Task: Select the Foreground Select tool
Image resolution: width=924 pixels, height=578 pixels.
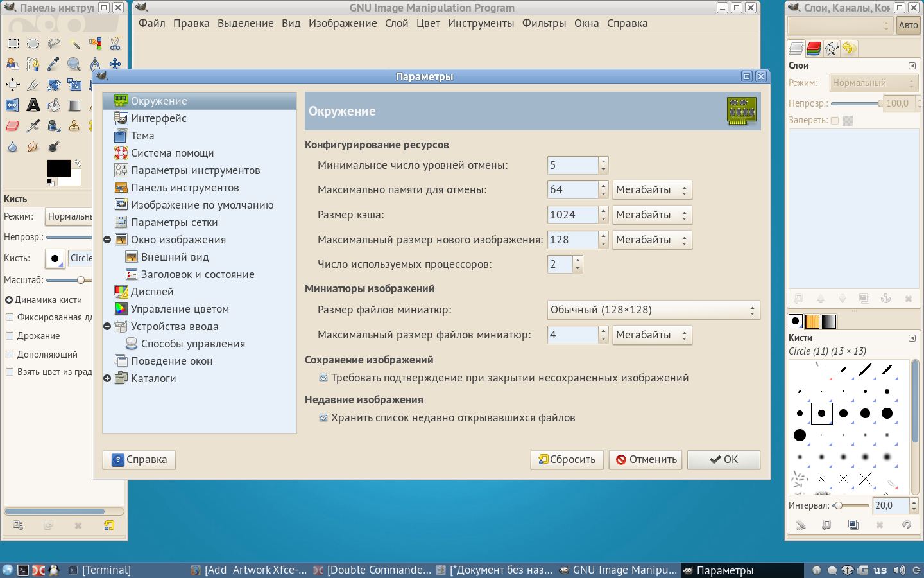Action: (x=13, y=64)
